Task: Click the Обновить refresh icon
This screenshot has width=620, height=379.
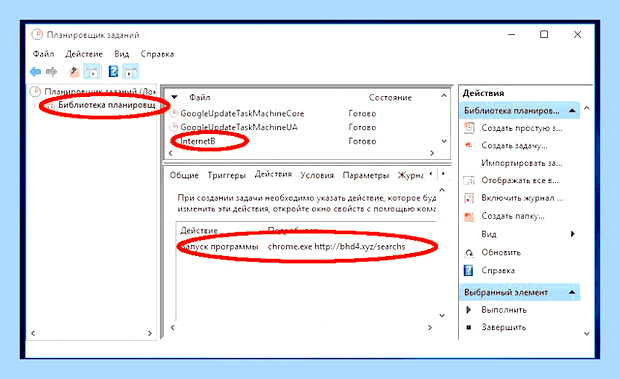Action: (469, 253)
